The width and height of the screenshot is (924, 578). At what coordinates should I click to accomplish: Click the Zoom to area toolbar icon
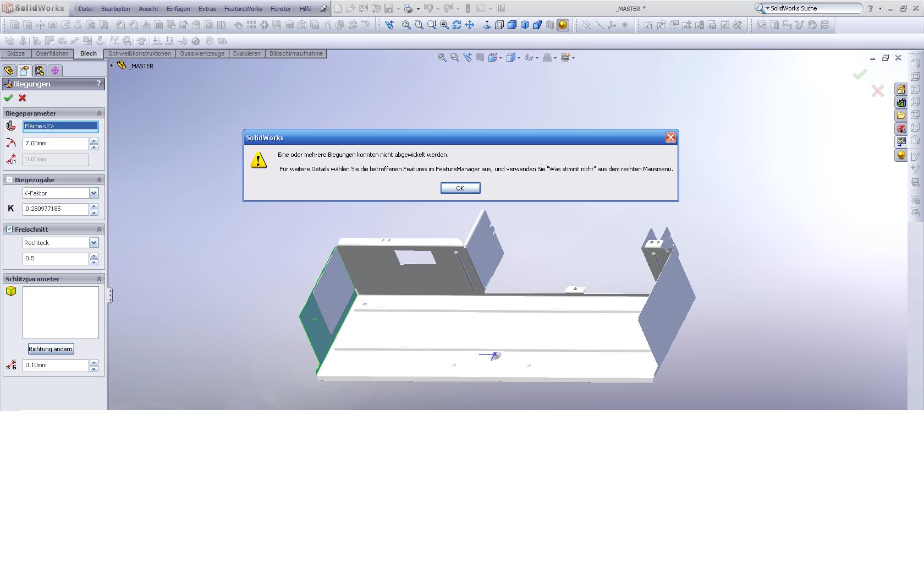[419, 25]
